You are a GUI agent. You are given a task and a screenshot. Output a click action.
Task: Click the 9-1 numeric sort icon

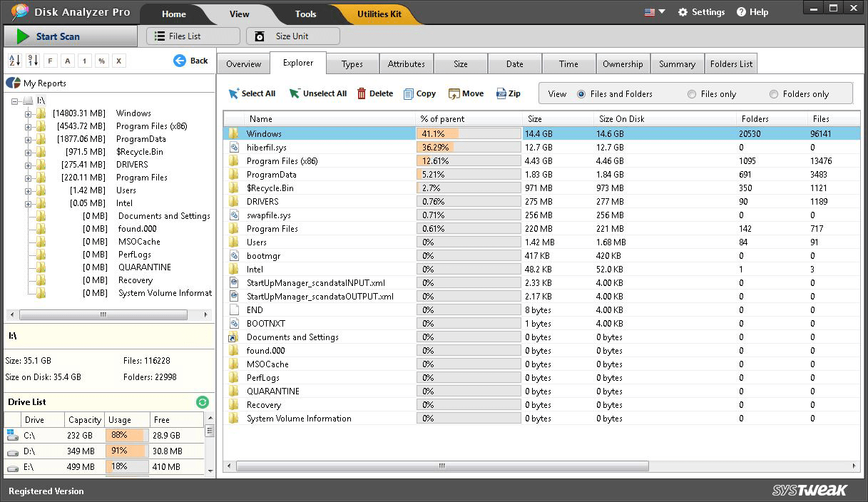(x=32, y=61)
